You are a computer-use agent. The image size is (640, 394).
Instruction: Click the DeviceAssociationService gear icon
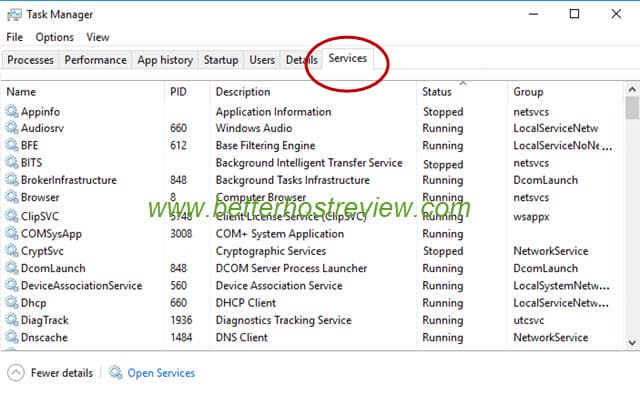11,285
